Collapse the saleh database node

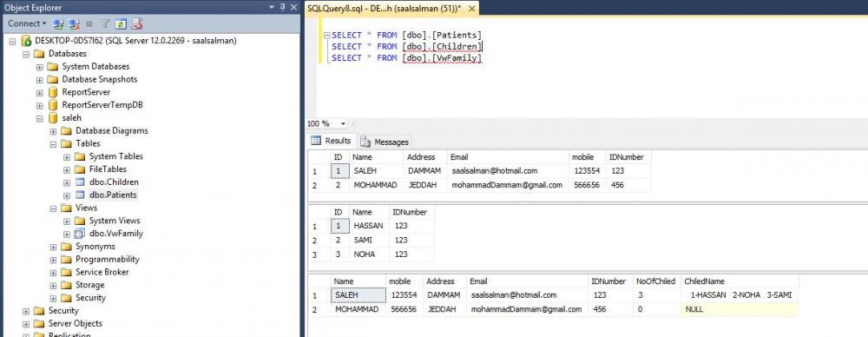pos(39,118)
